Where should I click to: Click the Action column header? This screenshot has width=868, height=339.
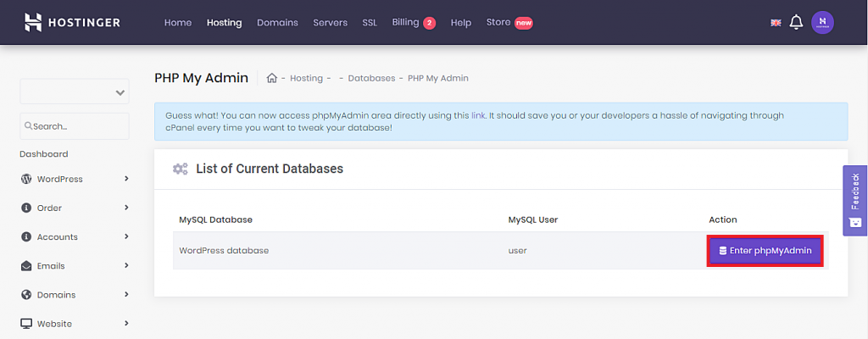(722, 220)
